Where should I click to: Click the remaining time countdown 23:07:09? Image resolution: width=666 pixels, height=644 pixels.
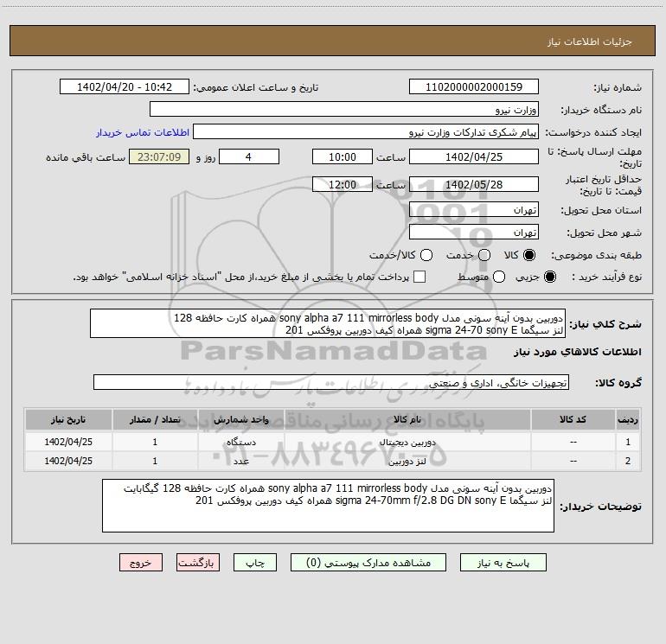[x=159, y=157]
